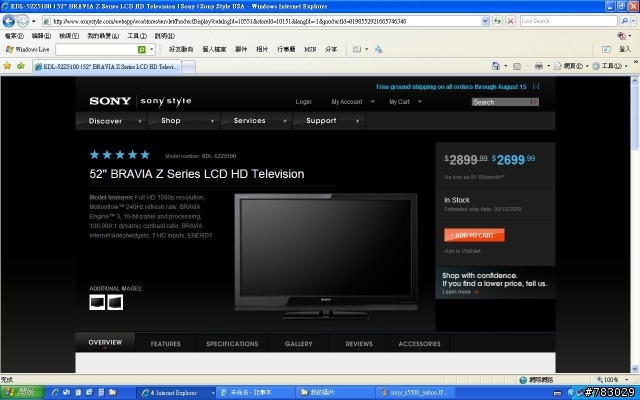Viewport: 640px width, 400px height.
Task: Click the Add to Wishlist link
Action: (462, 251)
